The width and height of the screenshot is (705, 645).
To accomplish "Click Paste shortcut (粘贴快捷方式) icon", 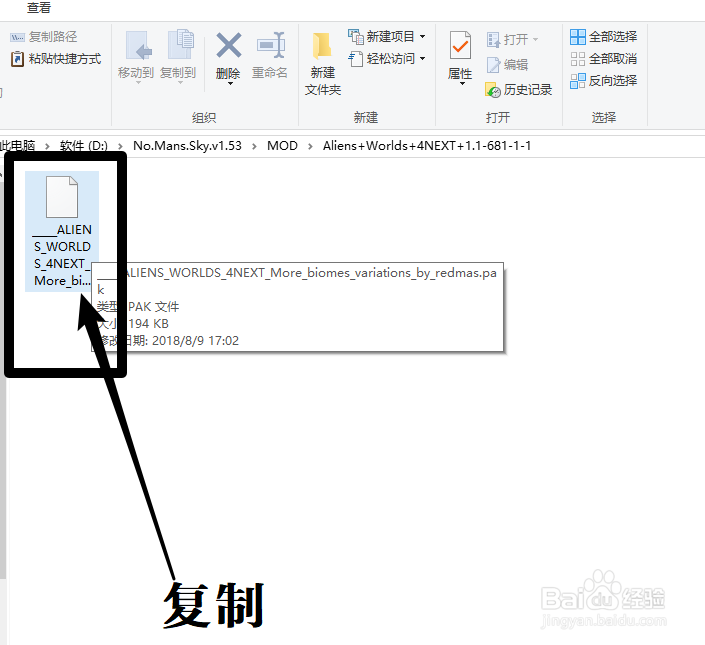I will click(x=18, y=59).
